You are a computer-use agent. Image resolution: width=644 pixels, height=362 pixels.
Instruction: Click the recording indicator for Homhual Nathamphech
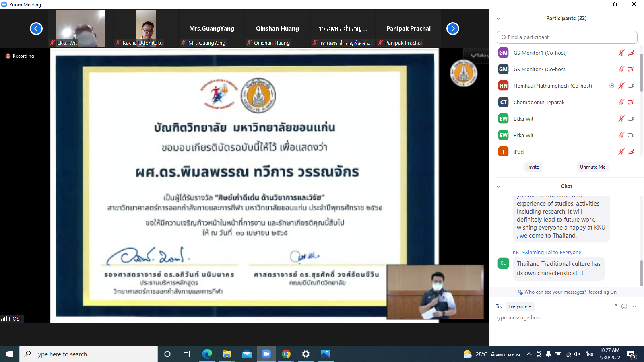tap(612, 86)
